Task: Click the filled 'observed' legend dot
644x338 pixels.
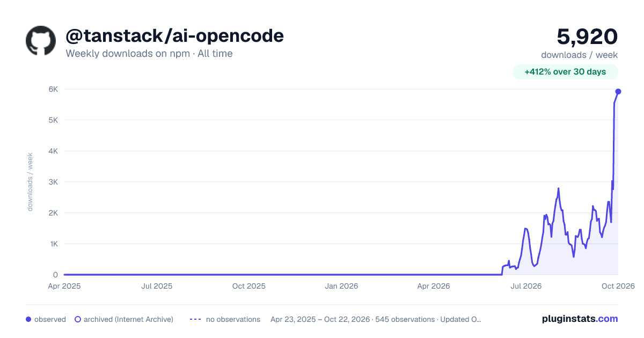Action: [28, 319]
